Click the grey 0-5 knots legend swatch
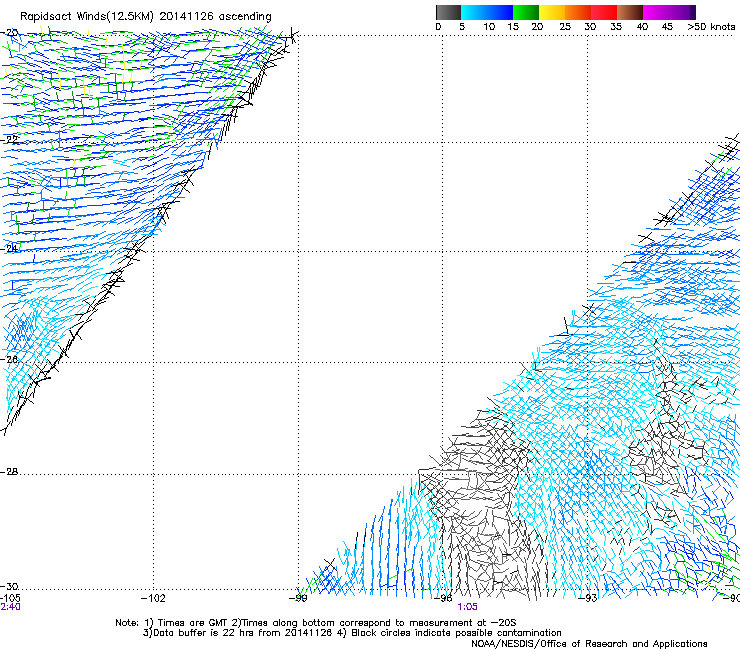740x650 pixels. [448, 12]
